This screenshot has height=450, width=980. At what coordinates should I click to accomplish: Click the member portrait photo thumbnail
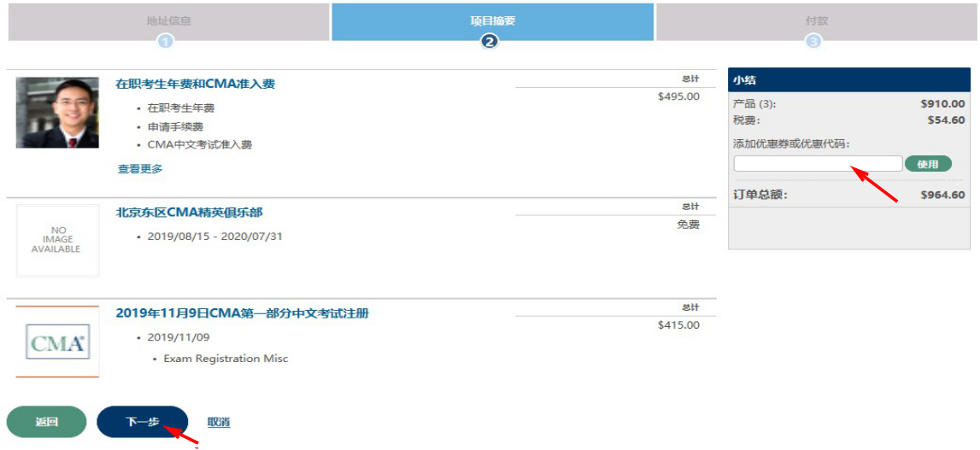coord(57,113)
